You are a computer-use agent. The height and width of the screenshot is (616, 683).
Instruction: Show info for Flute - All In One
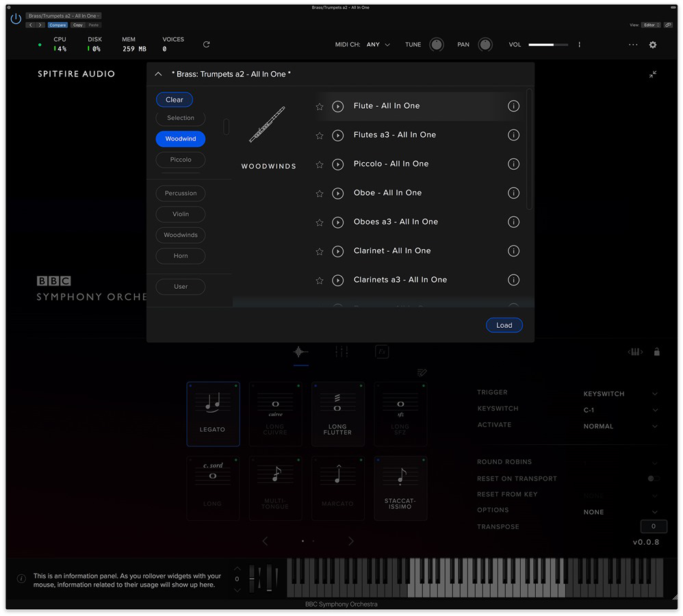[513, 106]
